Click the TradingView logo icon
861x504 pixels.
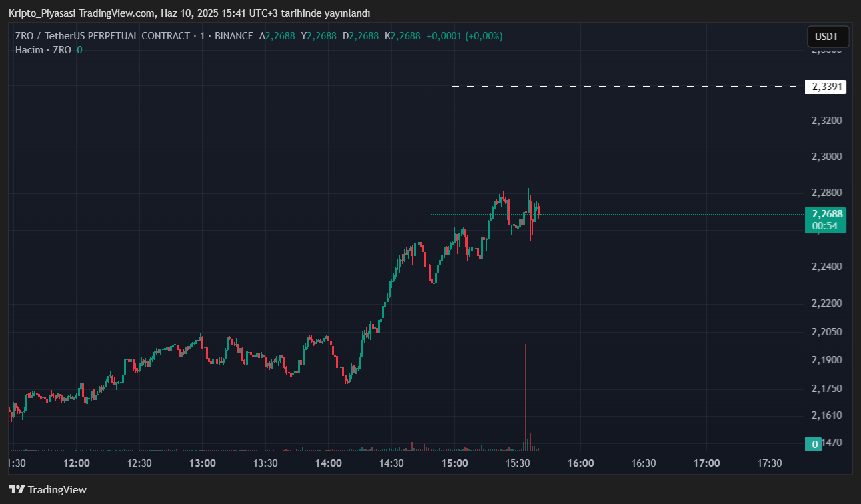(x=17, y=489)
